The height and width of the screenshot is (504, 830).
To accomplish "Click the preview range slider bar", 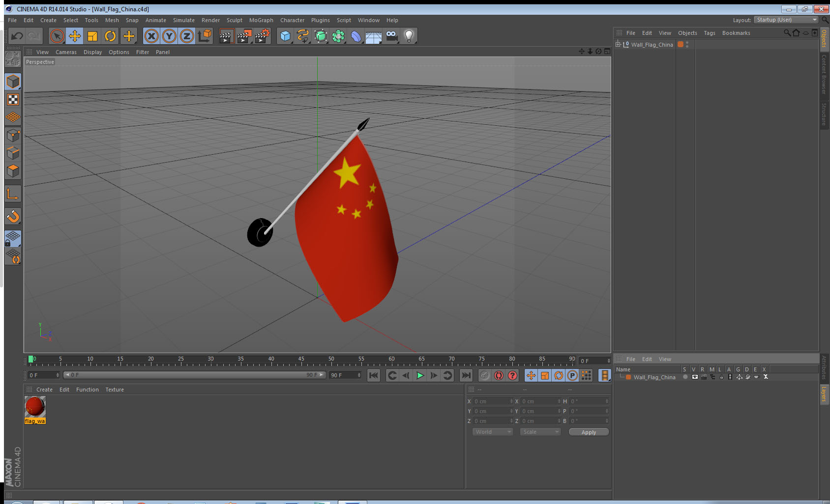I will point(195,375).
